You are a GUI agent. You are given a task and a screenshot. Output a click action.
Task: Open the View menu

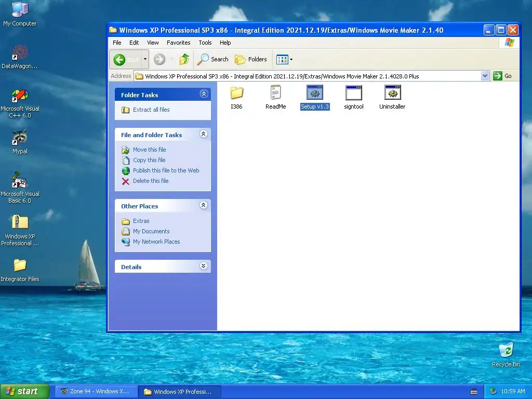click(153, 43)
